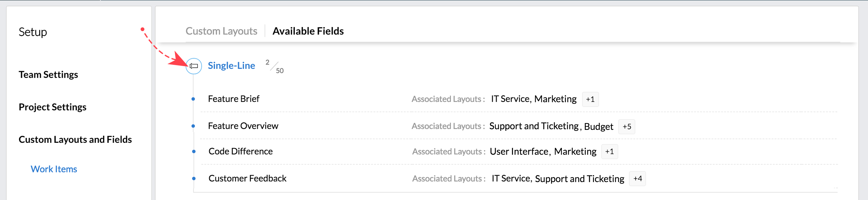
Task: Click the bullet beside Feature Brief
Action: [x=193, y=99]
